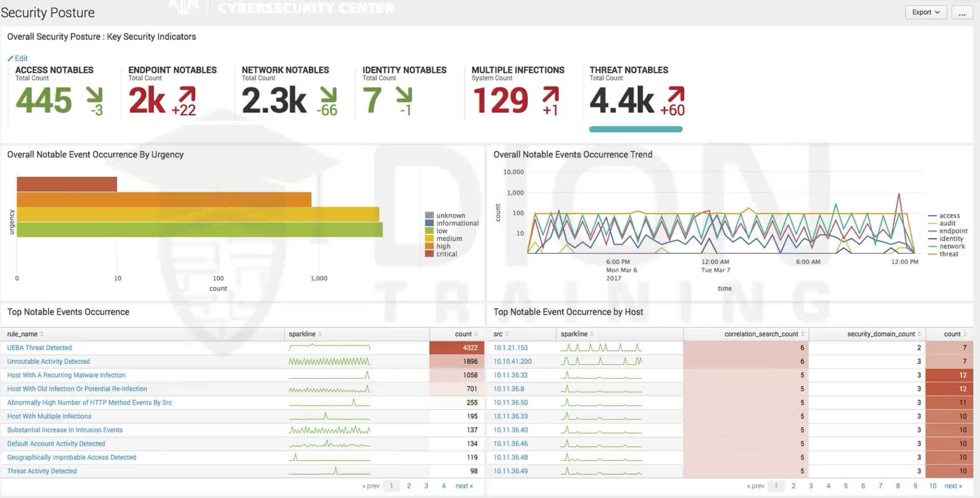Click the medium urgency legend color swatch
Screen dimensions: 980x498
click(x=429, y=239)
